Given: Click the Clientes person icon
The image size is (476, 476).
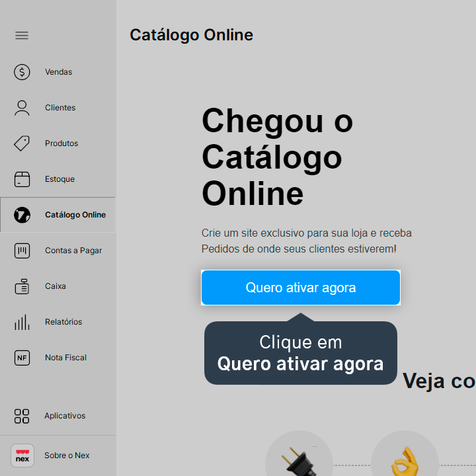Looking at the screenshot, I should [22, 108].
